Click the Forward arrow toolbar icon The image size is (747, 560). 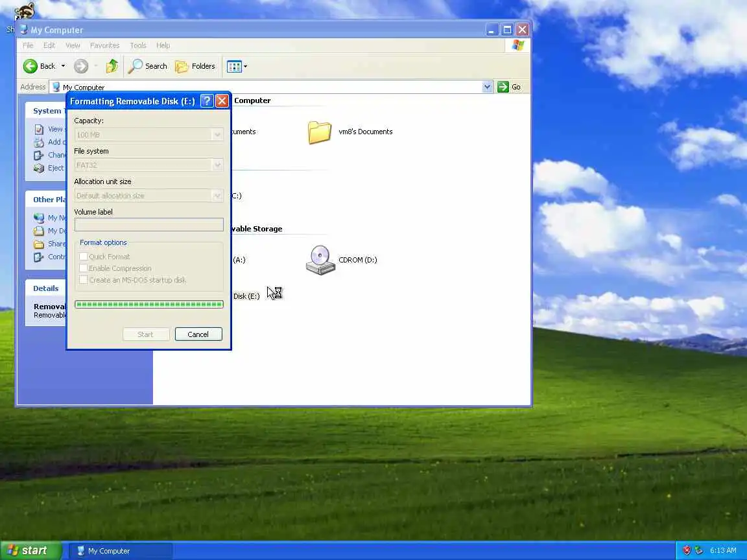[x=81, y=66]
